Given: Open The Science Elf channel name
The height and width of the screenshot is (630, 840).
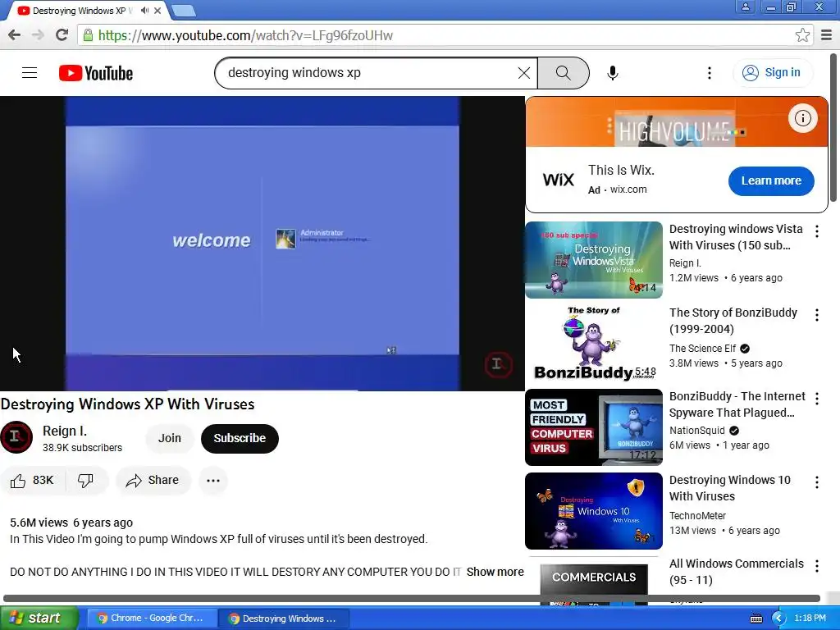Looking at the screenshot, I should coord(703,349).
